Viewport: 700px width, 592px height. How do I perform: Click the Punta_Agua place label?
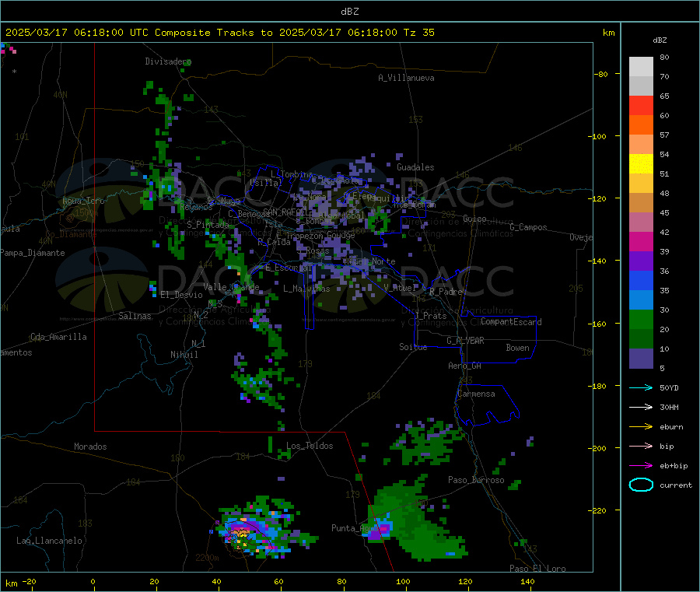tap(355, 528)
